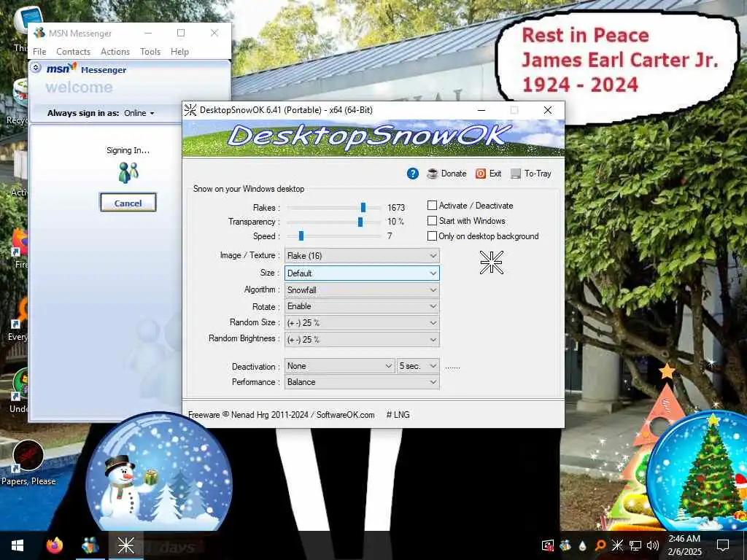The image size is (747, 560).
Task: Click the MSN signing-in buddies icon
Action: (128, 172)
